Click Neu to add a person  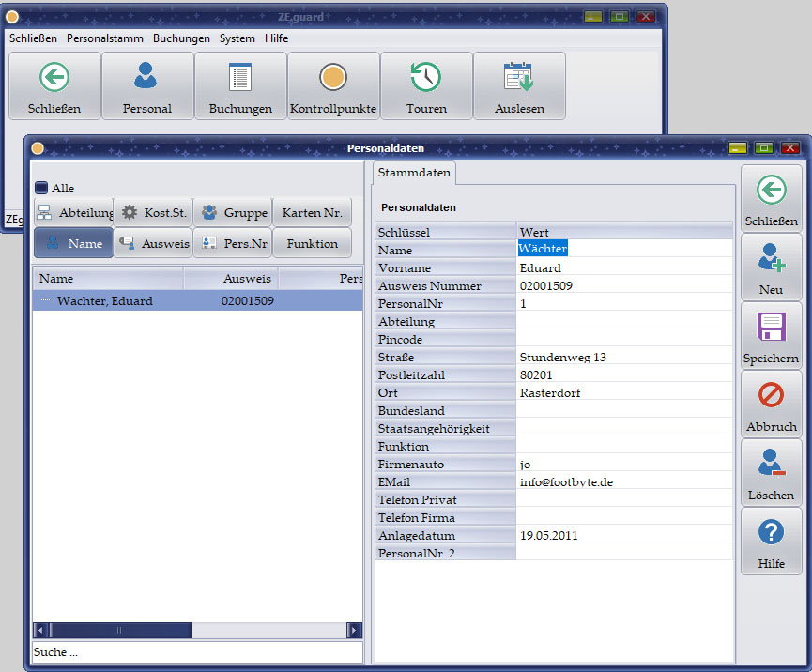coord(771,266)
